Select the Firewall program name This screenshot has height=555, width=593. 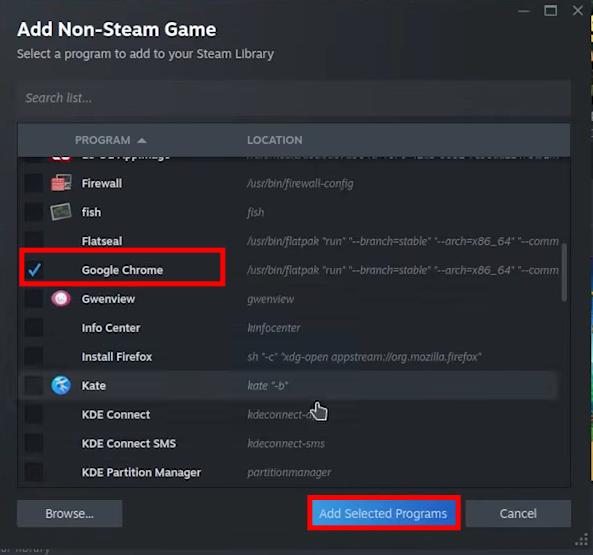point(102,184)
